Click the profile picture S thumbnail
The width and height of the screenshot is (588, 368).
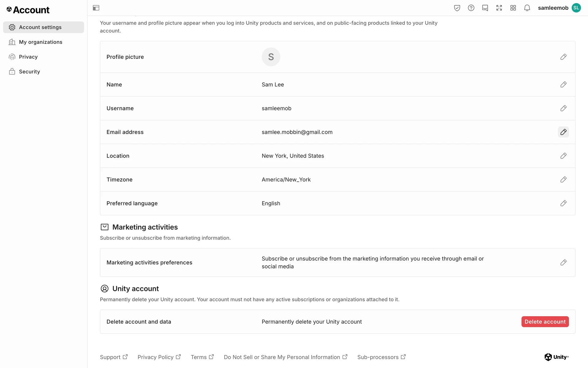271,57
